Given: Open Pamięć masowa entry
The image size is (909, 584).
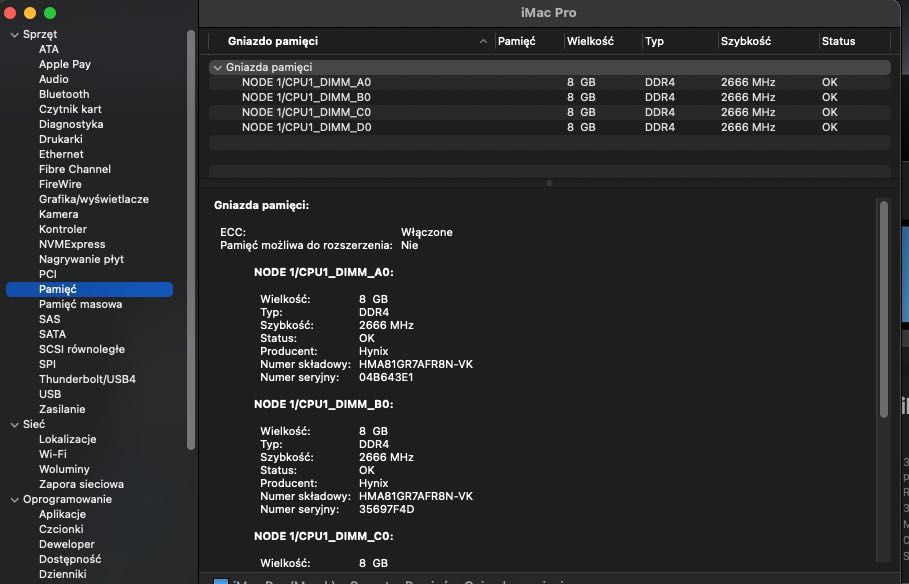Looking at the screenshot, I should [80, 304].
